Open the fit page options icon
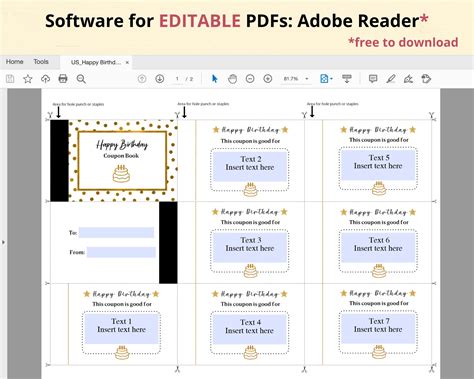This screenshot has height=379, width=474. point(324,79)
